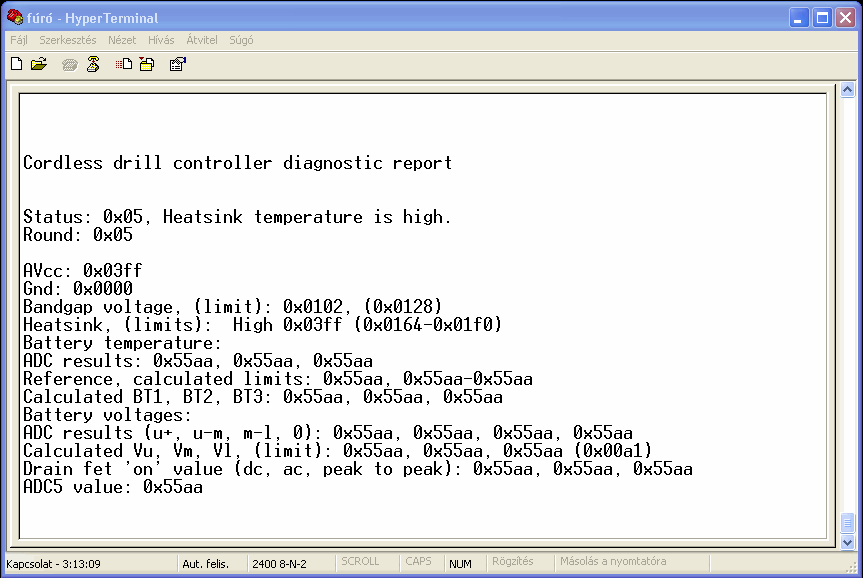Click the Send file toolbar icon
The image size is (863, 578).
click(x=124, y=64)
